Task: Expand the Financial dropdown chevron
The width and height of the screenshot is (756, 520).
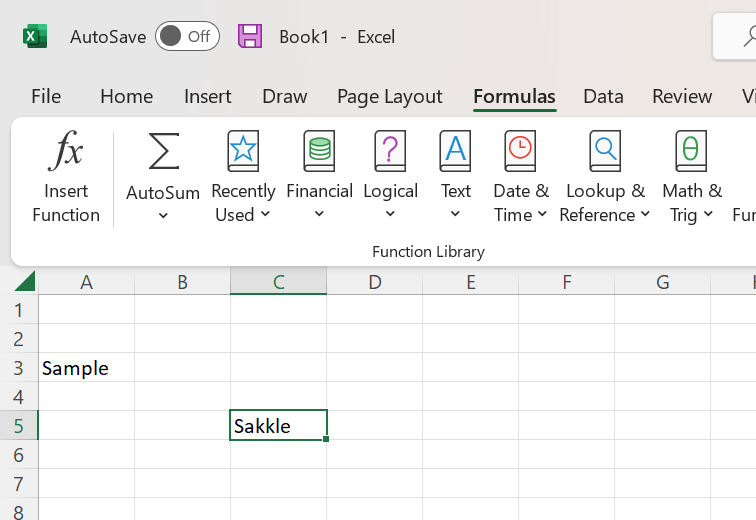Action: coord(319,213)
